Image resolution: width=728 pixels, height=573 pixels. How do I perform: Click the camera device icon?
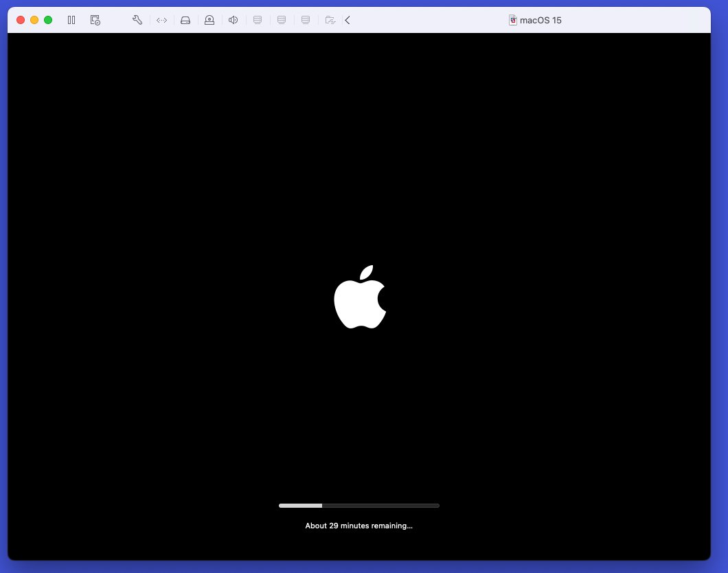209,20
